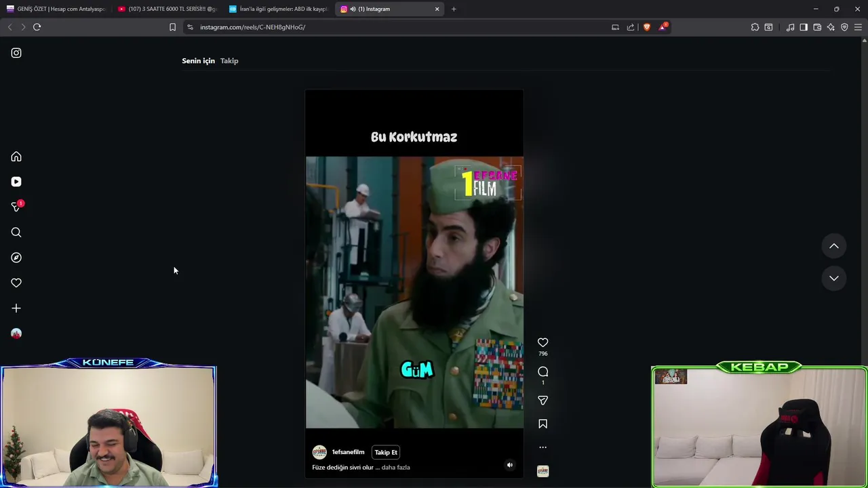Open 1efsanefilm avatar picture
The image size is (868, 488).
[x=319, y=452]
